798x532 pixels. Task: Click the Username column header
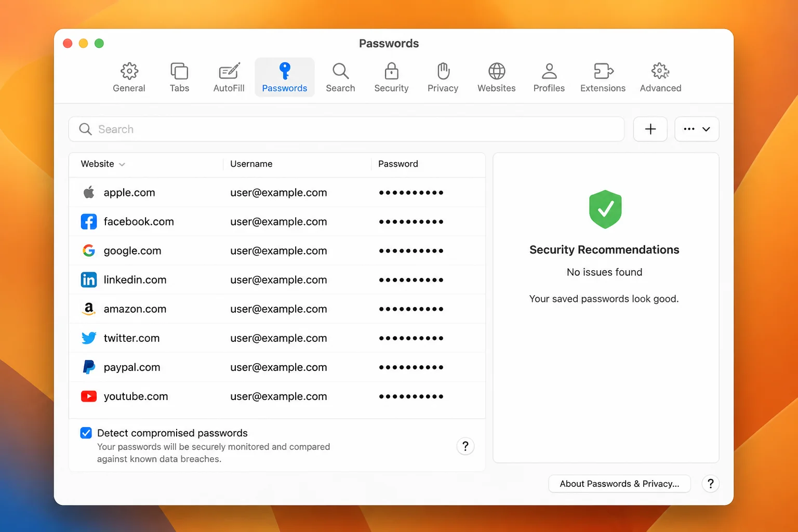tap(251, 164)
